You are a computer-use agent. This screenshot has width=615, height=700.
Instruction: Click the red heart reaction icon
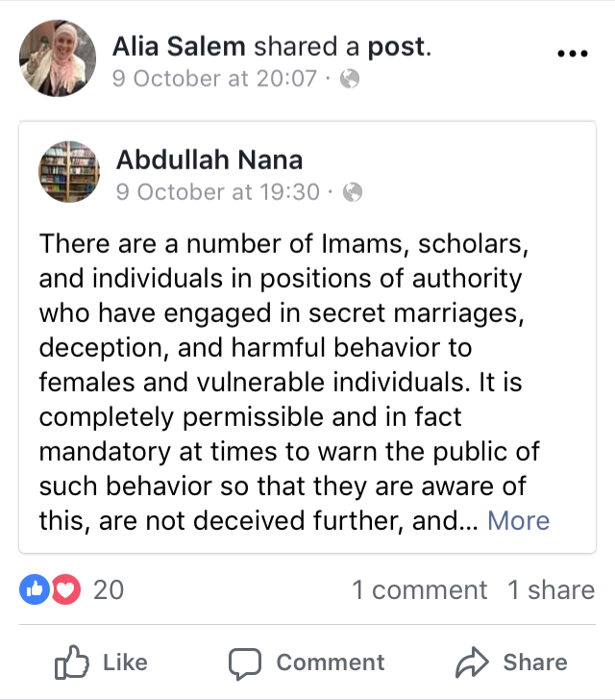click(x=66, y=589)
